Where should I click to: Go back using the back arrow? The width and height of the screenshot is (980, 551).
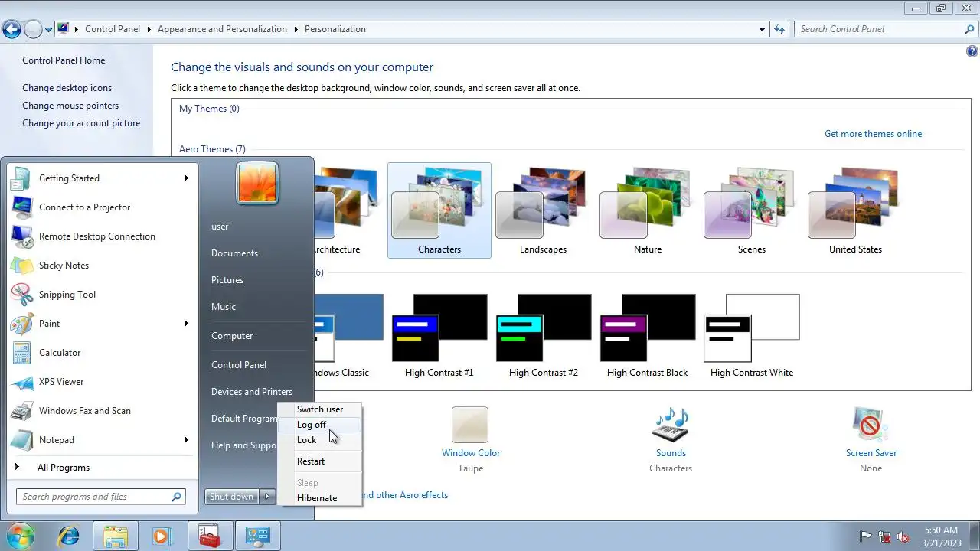click(x=11, y=30)
